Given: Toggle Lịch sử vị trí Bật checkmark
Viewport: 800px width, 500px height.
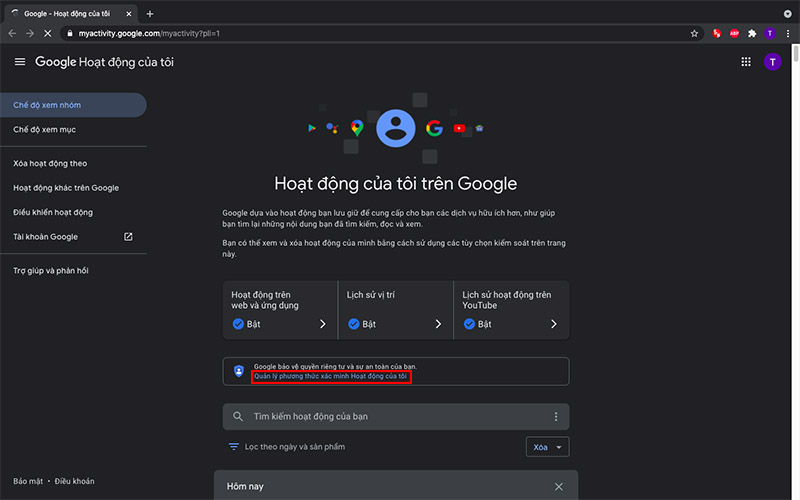Looking at the screenshot, I should [x=354, y=324].
